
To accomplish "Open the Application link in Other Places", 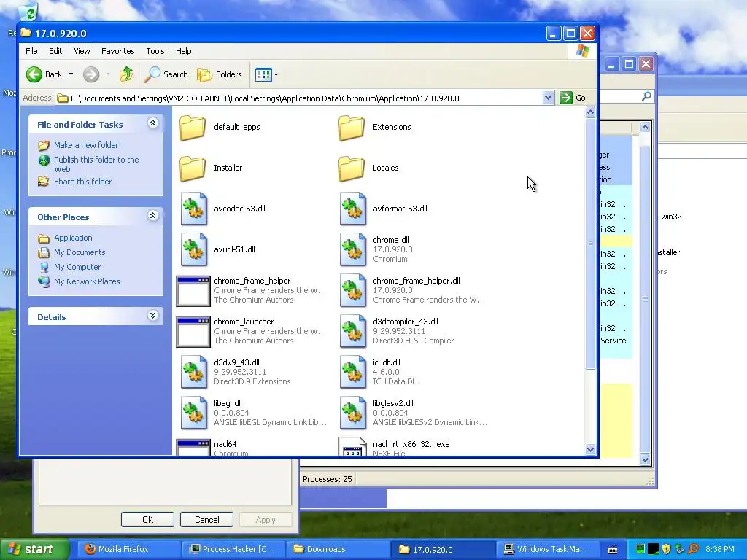I will (73, 238).
